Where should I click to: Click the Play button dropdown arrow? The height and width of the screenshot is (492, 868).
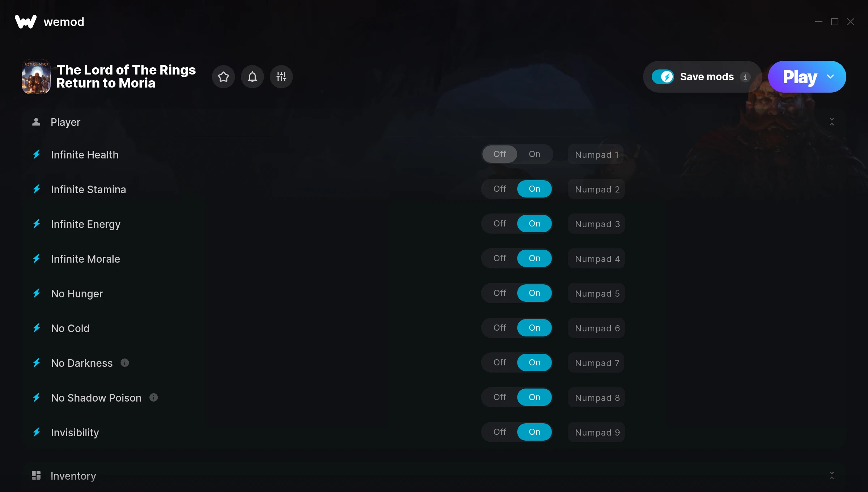(x=831, y=76)
